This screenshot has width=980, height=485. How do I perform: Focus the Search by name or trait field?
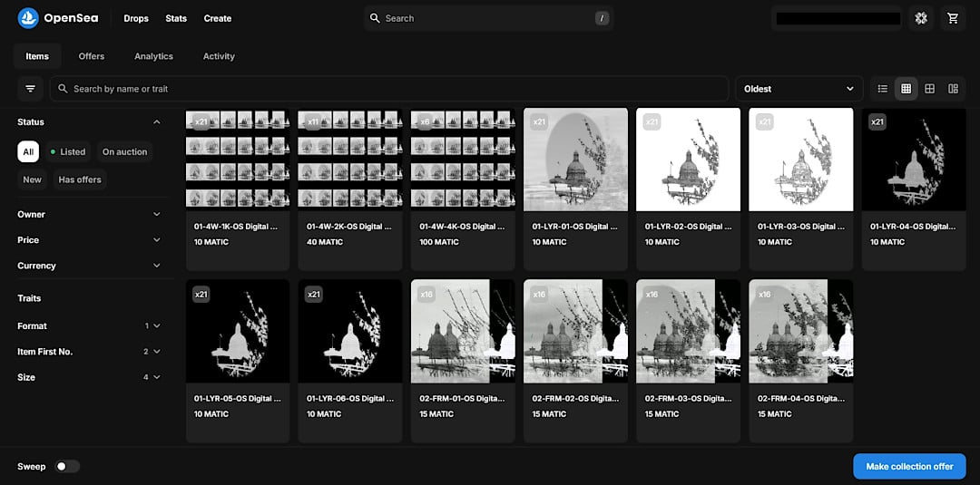click(x=388, y=89)
